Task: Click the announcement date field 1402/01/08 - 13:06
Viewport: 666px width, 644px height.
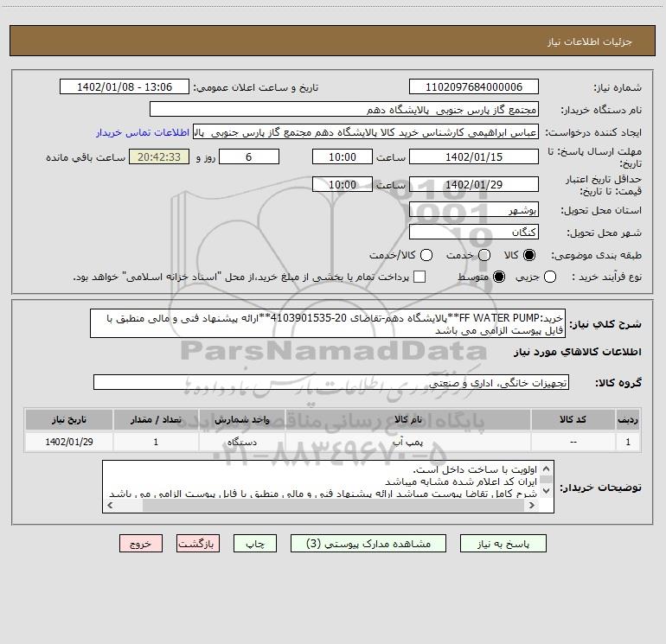Action: tap(125, 87)
